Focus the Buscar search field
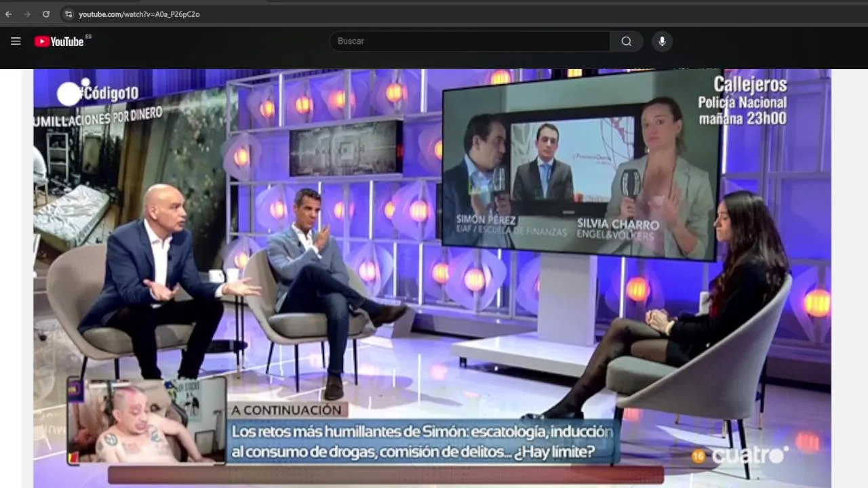 [x=469, y=41]
